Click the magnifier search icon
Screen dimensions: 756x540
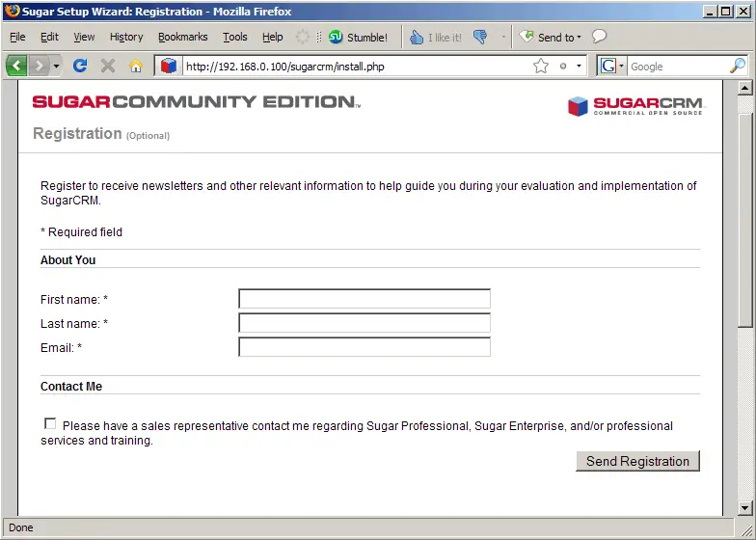click(x=737, y=66)
